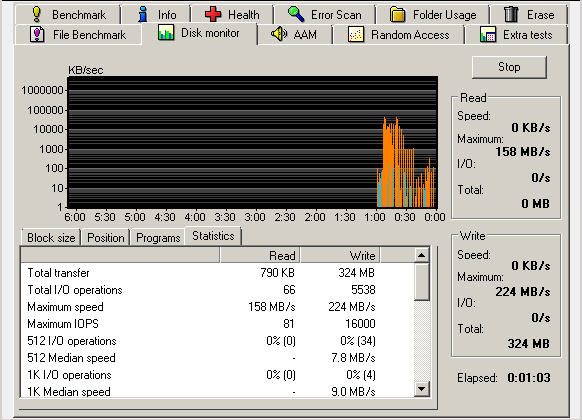Image resolution: width=582 pixels, height=420 pixels.
Task: Click the Elapsed time 0:01:03
Action: click(529, 378)
